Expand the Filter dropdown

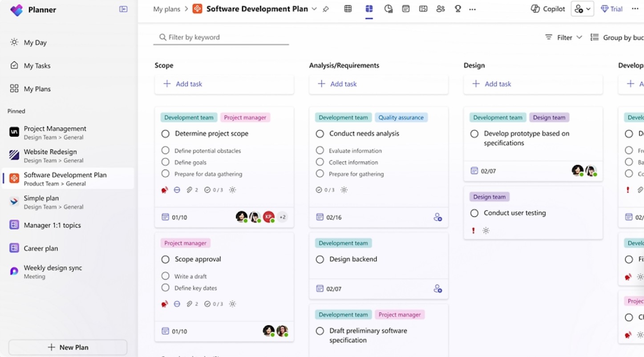[564, 37]
